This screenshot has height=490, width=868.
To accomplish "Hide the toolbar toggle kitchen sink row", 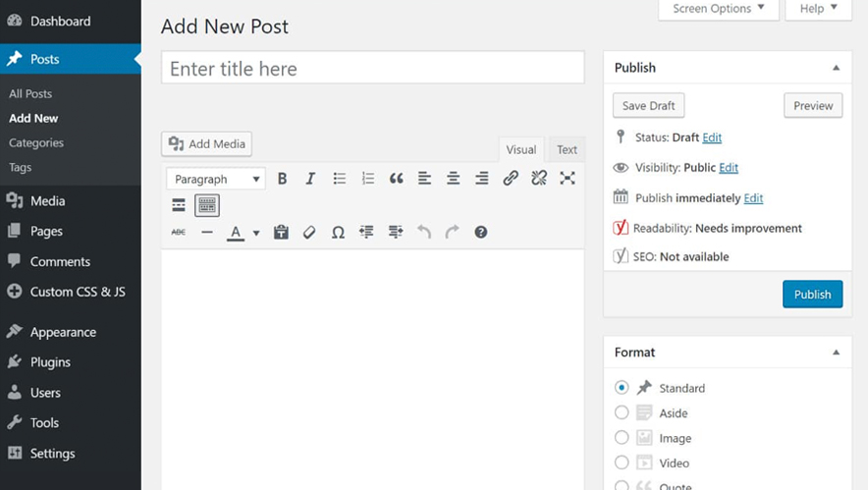I will 206,205.
